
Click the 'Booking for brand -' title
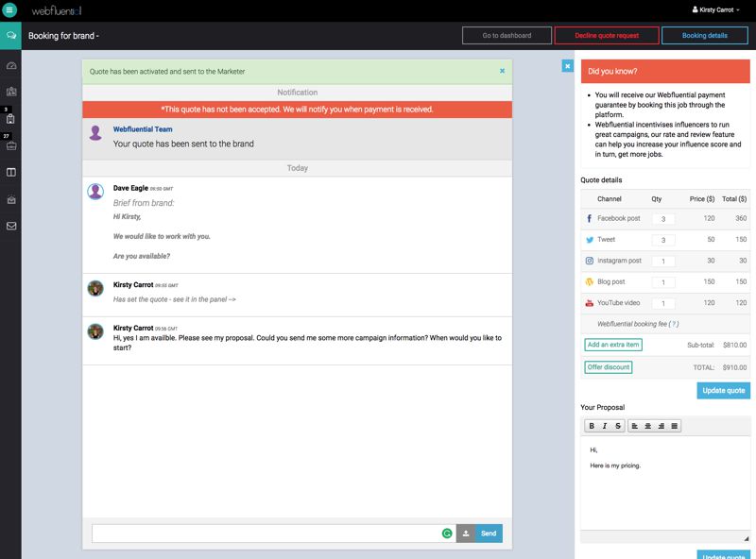click(63, 36)
